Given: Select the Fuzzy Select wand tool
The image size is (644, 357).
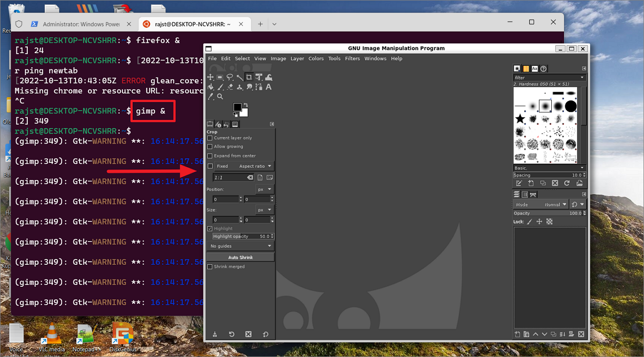Looking at the screenshot, I should pyautogui.click(x=240, y=77).
